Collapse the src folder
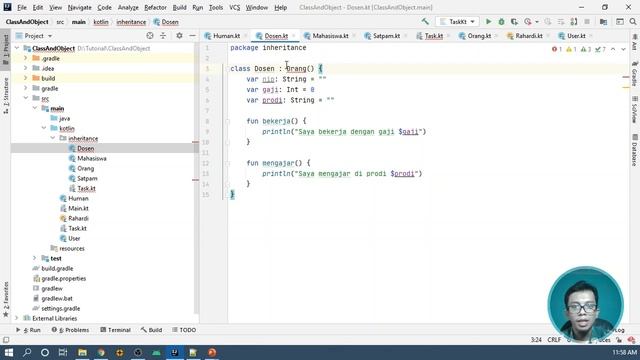The image size is (640, 360). pyautogui.click(x=26, y=98)
